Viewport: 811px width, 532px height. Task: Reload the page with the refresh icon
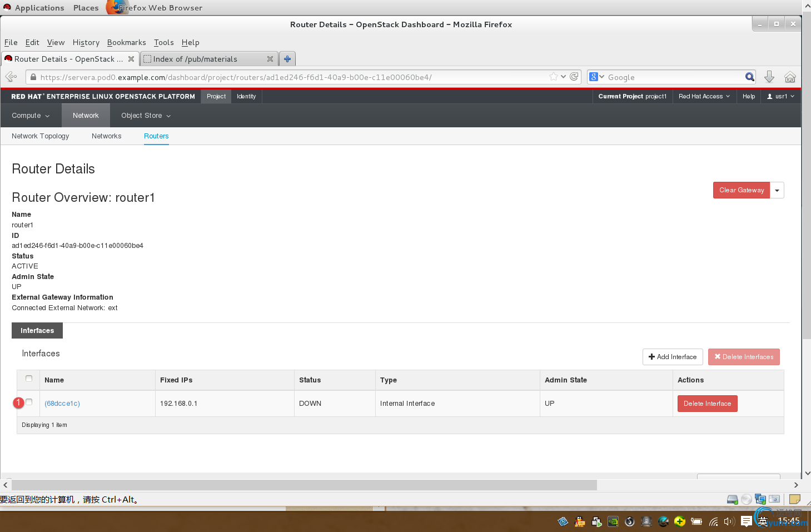point(574,77)
